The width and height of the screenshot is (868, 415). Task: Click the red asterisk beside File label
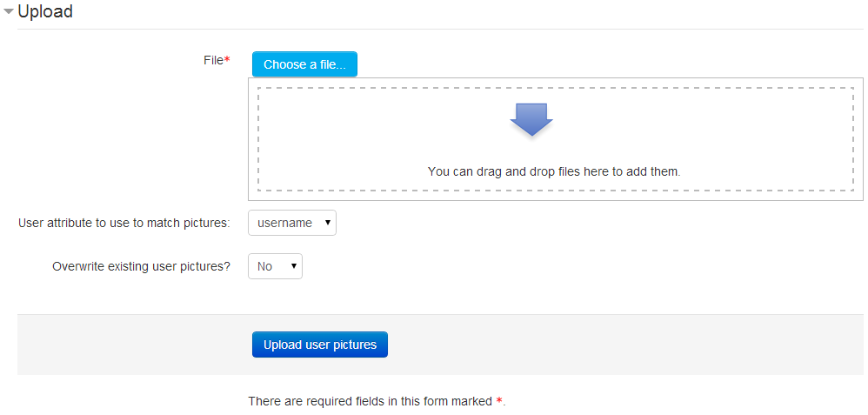(228, 59)
